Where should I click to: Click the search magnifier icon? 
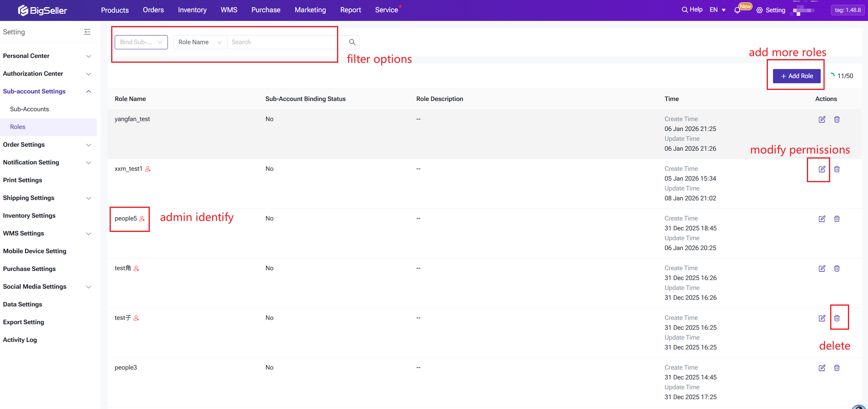352,42
